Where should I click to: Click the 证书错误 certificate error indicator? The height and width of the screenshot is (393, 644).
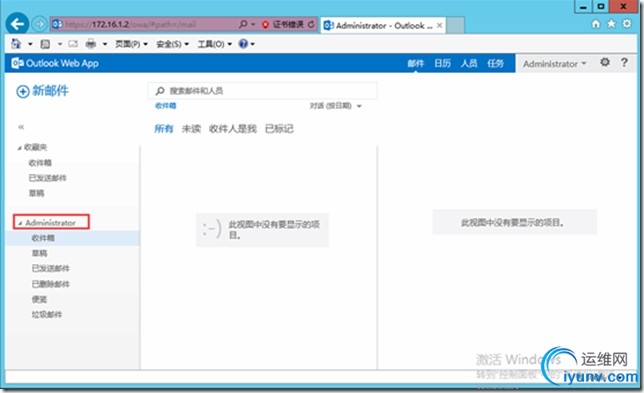click(x=284, y=25)
